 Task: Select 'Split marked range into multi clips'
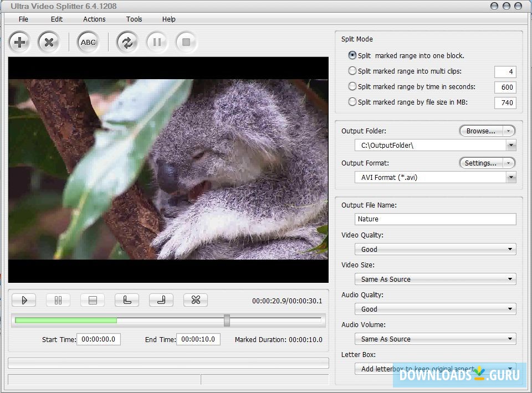click(352, 71)
